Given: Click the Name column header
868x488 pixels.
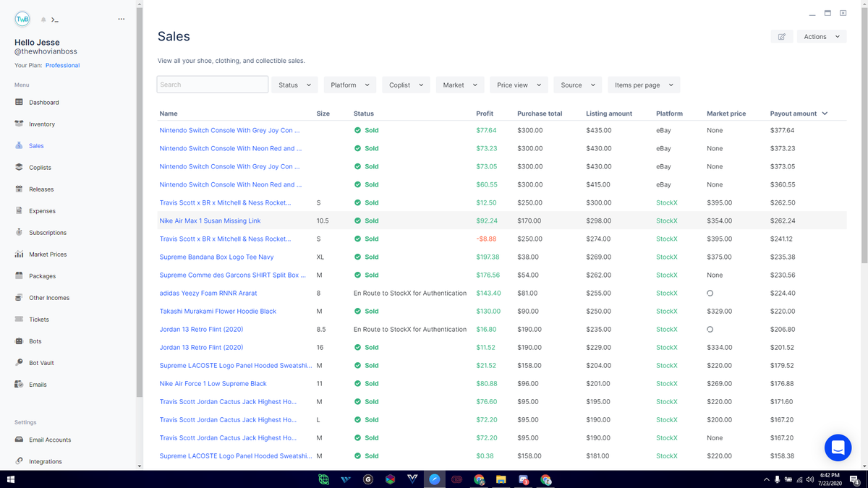Looking at the screenshot, I should click(x=169, y=114).
